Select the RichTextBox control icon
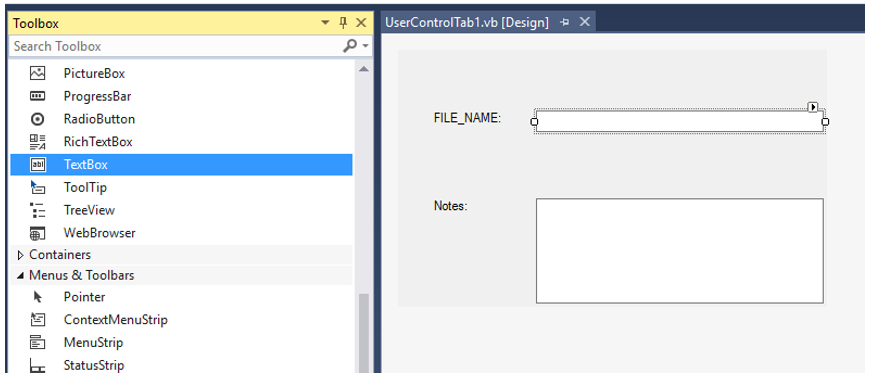Viewport: 871px width, 381px height. tap(37, 142)
